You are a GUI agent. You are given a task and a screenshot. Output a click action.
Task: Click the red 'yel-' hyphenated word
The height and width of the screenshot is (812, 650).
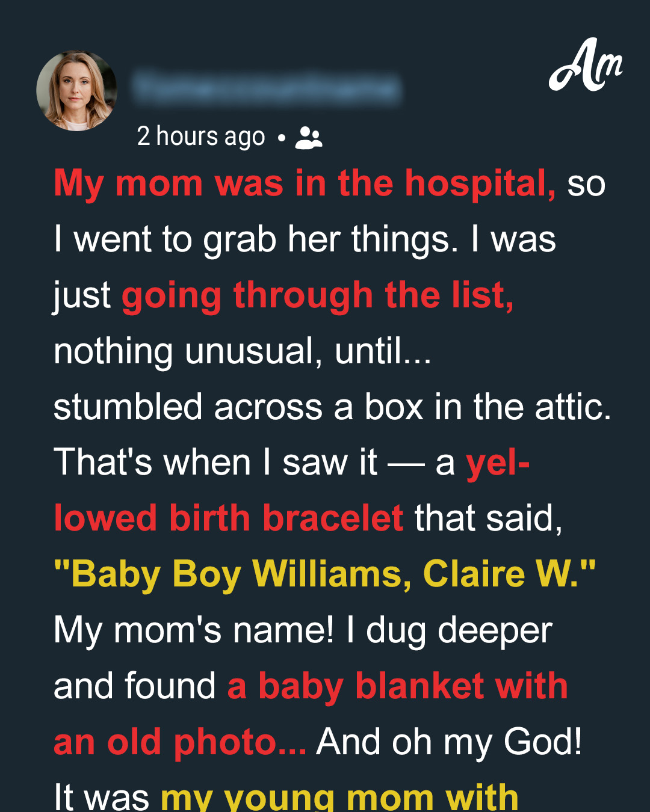498,463
